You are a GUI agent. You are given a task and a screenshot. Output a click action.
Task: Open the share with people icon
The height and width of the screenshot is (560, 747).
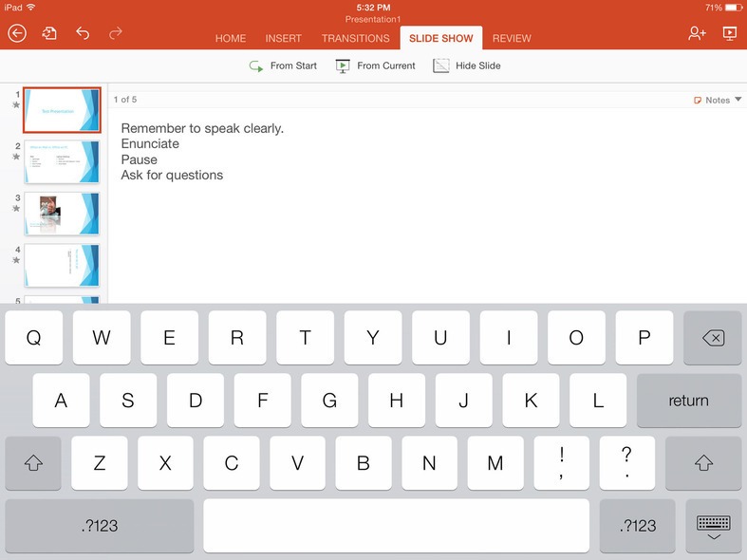(x=697, y=33)
